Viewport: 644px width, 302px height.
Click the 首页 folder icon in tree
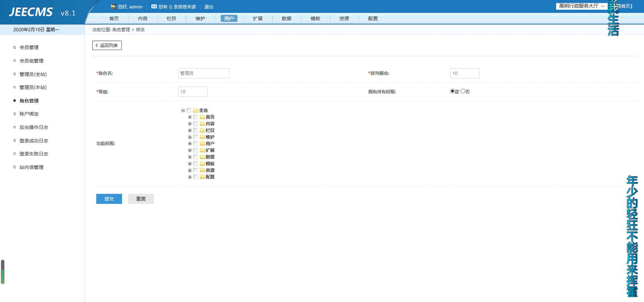(x=202, y=117)
